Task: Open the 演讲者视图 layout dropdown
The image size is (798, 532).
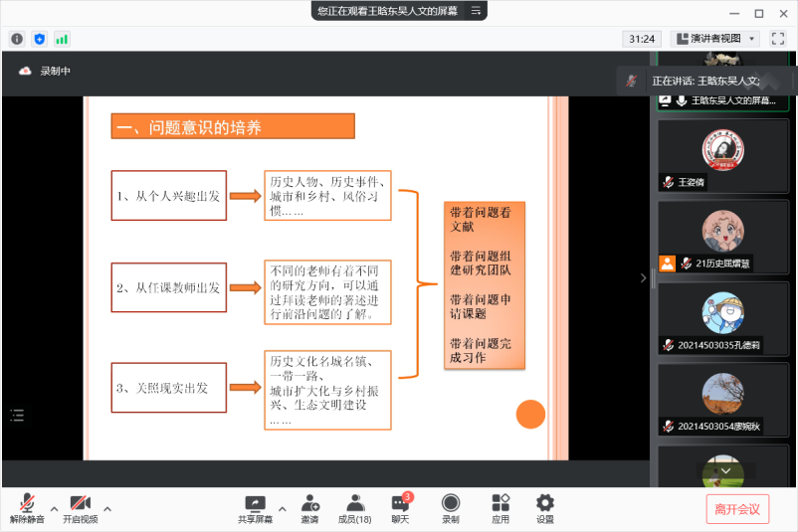Action: pos(715,39)
